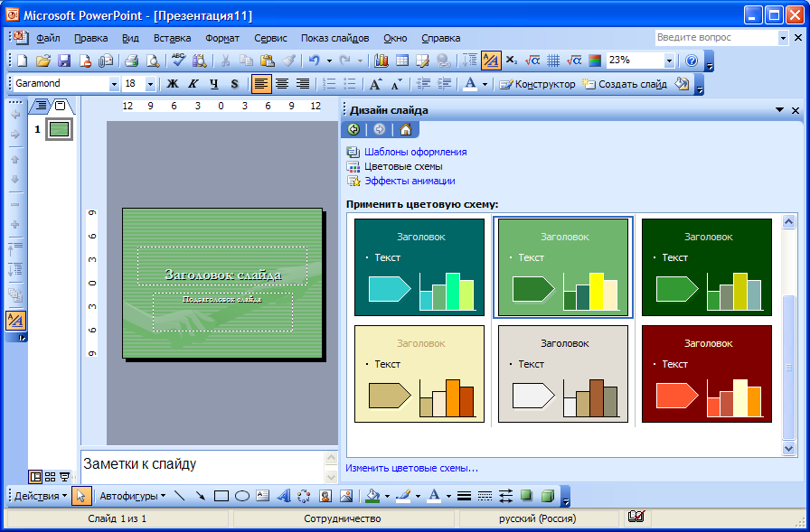Undo the last action arrow icon

coord(315,61)
